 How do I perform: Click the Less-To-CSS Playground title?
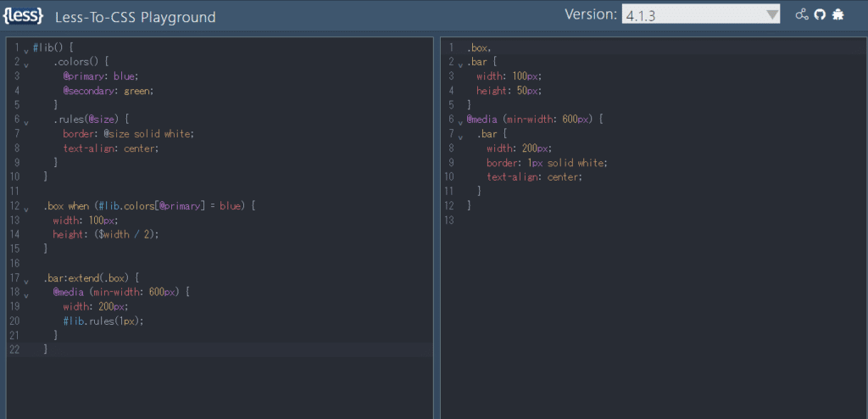coord(135,17)
